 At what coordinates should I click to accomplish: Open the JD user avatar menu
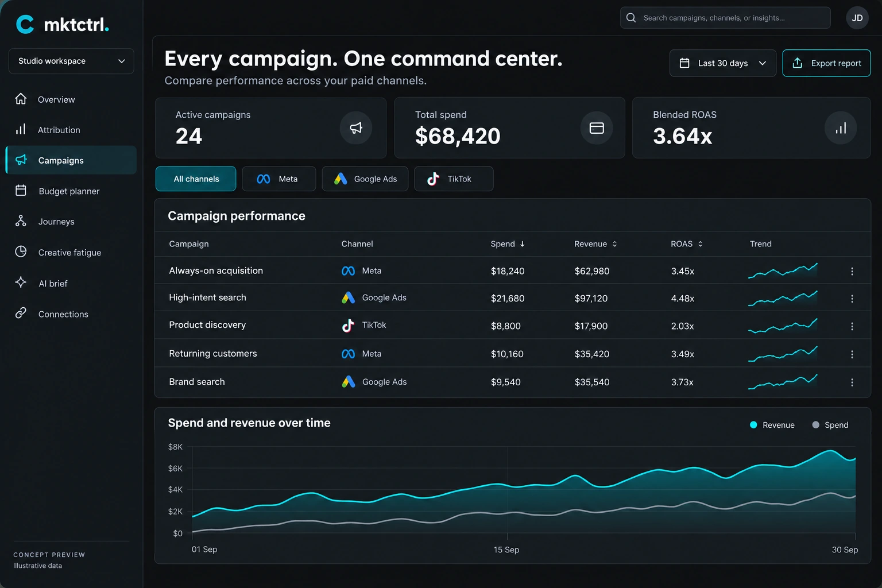tap(857, 18)
